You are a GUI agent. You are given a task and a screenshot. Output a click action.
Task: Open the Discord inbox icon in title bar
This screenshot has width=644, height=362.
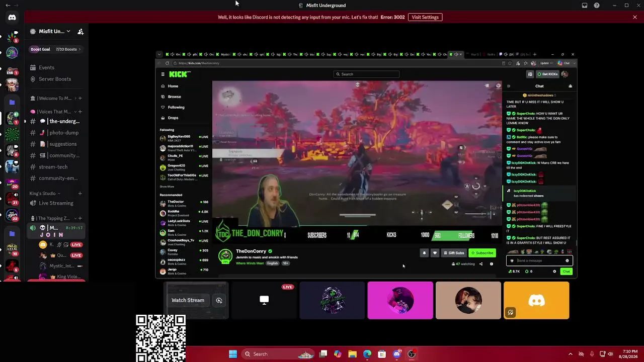pos(585,6)
